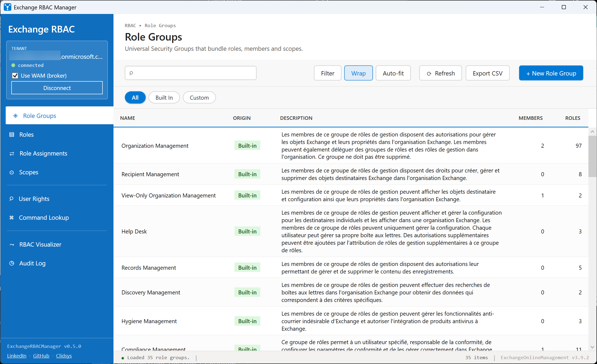Click the Export CSV button
This screenshot has height=364, width=597.
[488, 73]
